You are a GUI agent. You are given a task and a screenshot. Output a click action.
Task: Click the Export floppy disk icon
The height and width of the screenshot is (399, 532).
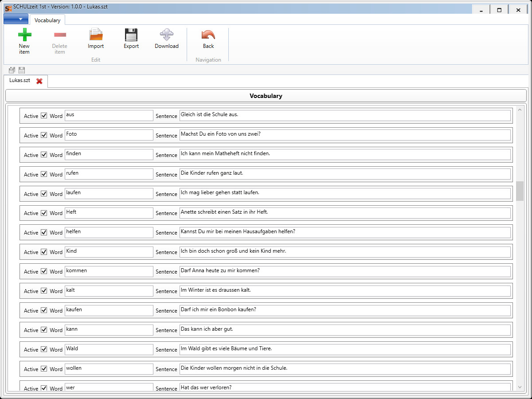(131, 35)
